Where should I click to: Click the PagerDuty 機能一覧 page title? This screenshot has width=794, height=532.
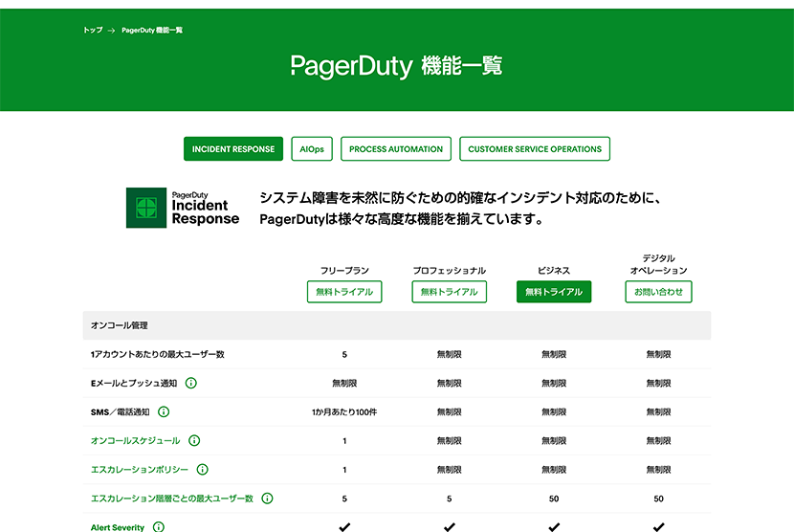point(396,66)
